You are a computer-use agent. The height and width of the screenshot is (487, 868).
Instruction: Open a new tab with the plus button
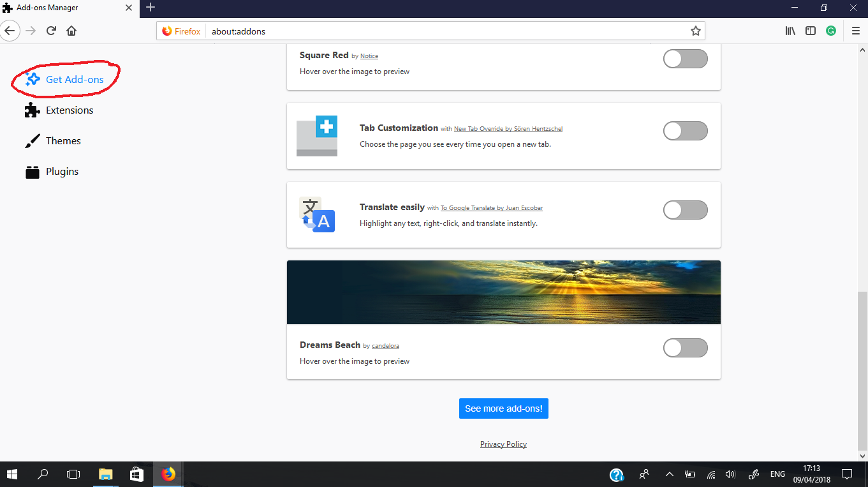(151, 8)
